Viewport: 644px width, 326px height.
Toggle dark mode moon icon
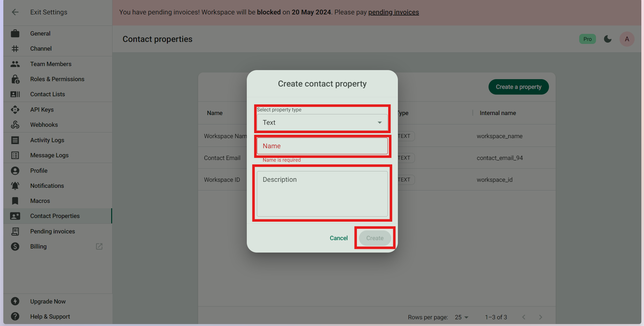[x=607, y=39]
